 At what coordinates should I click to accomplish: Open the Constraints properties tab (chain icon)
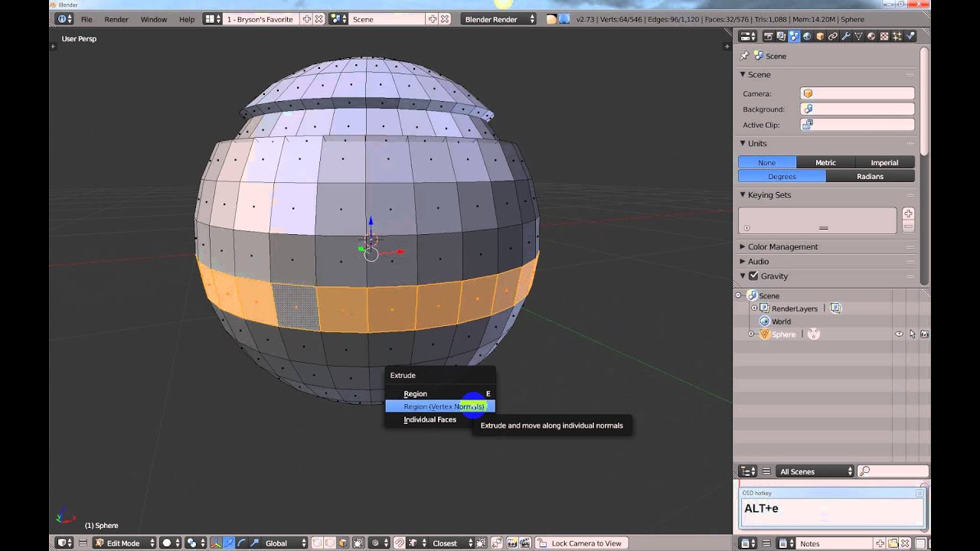point(833,36)
